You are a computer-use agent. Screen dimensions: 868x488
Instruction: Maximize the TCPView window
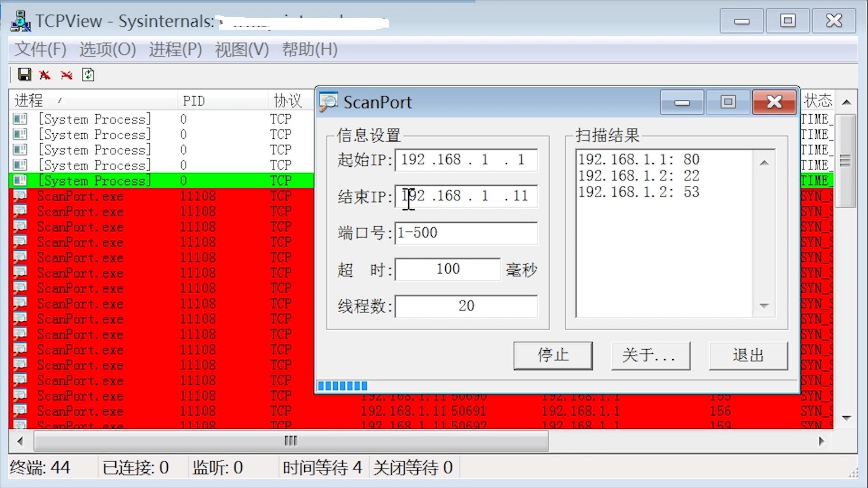point(788,21)
